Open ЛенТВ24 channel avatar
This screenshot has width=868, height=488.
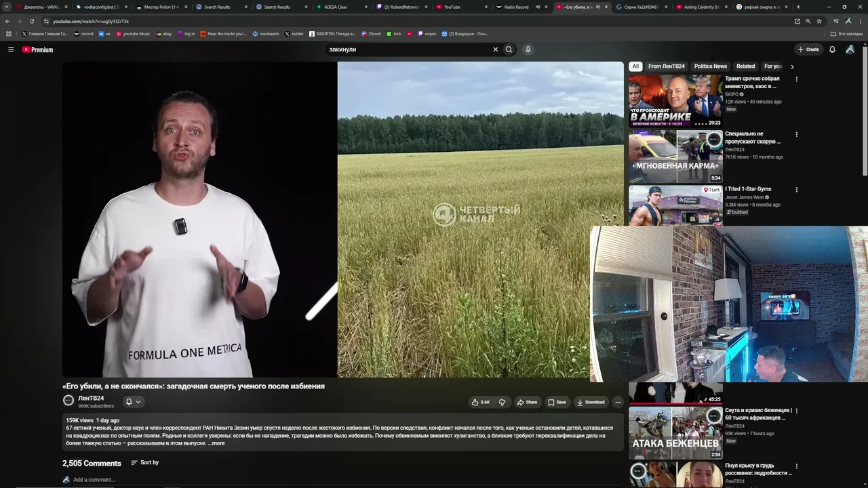68,401
